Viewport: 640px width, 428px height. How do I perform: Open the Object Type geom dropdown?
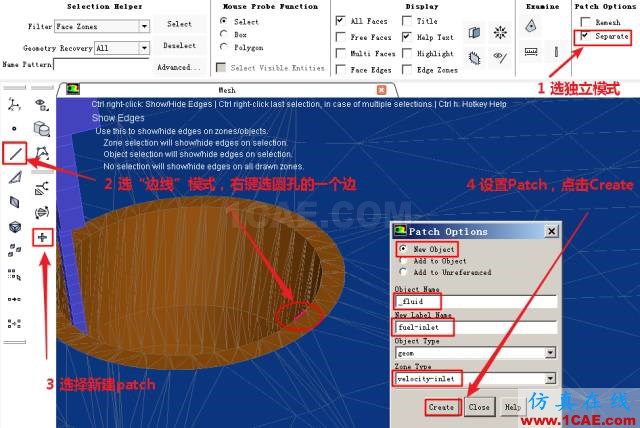550,353
